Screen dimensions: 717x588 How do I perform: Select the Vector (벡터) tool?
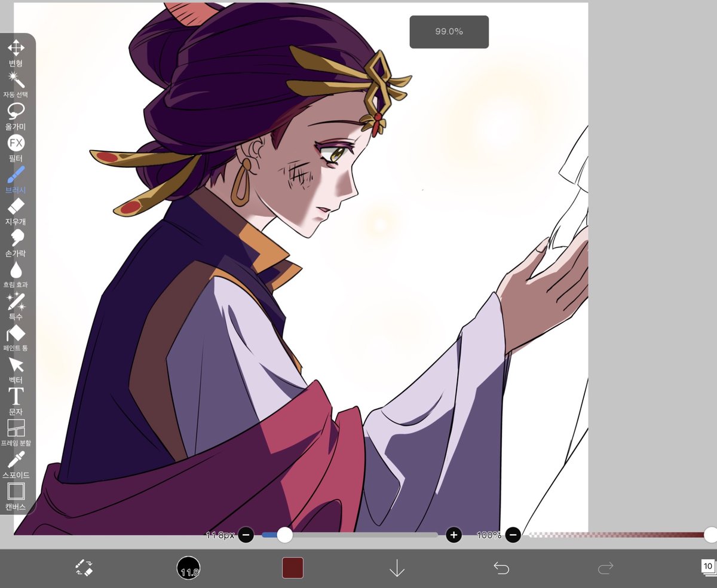coord(16,370)
